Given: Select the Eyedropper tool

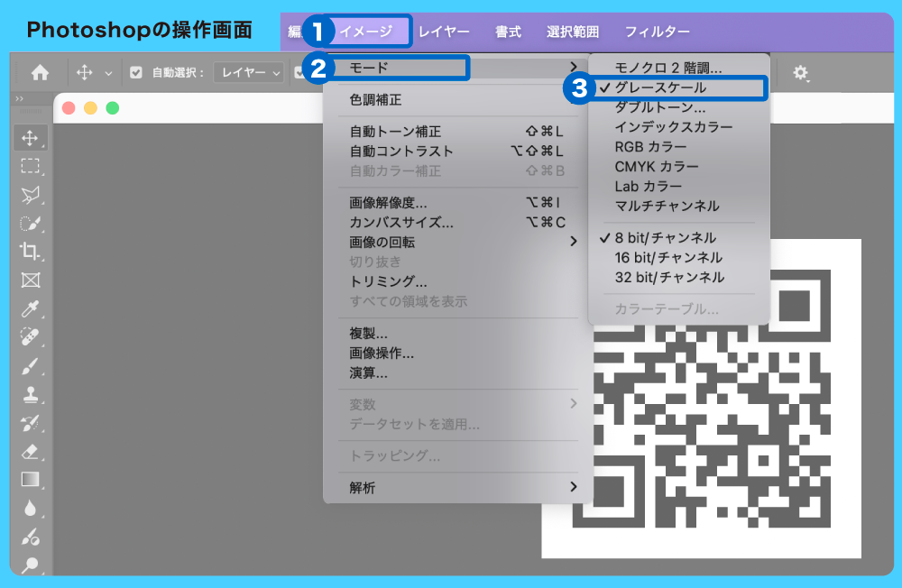Looking at the screenshot, I should (x=30, y=309).
